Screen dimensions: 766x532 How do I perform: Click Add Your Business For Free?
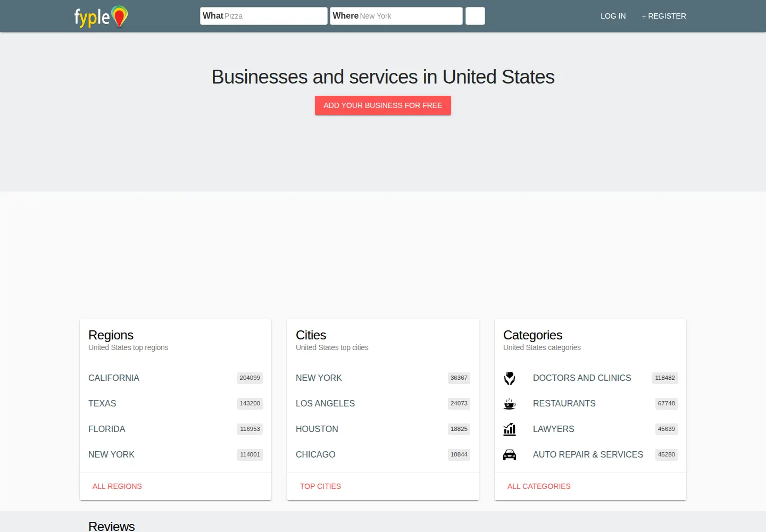[x=383, y=105]
